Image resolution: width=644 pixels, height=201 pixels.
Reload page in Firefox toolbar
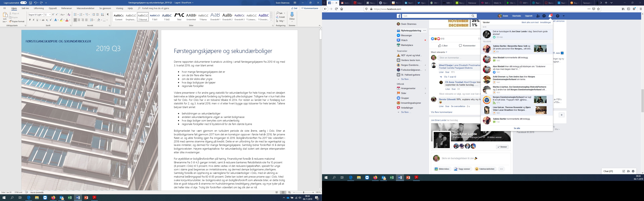pyautogui.click(x=336, y=9)
